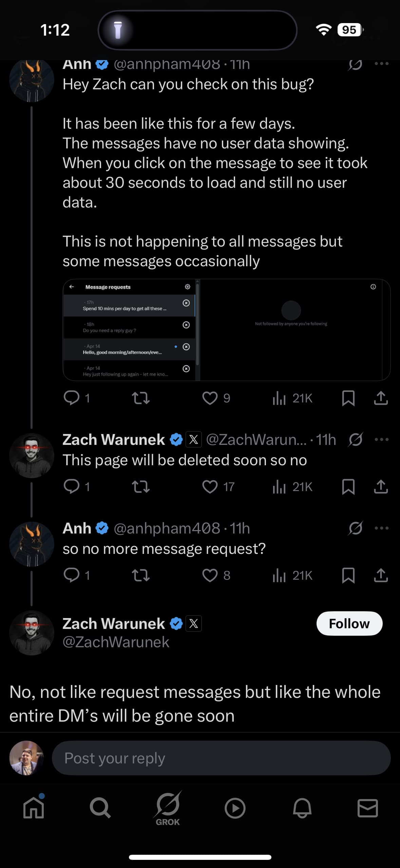Open Notifications bell tab

coord(302,808)
